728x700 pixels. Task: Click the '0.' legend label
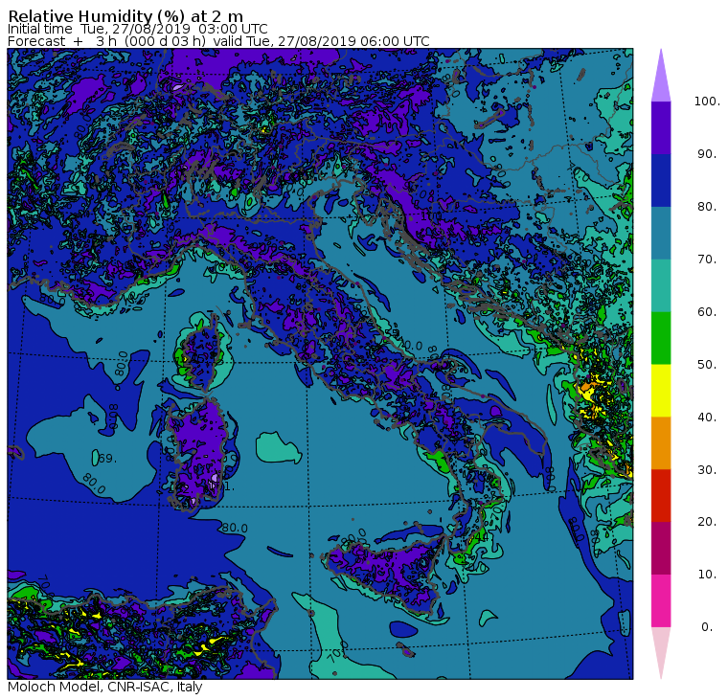[707, 627]
